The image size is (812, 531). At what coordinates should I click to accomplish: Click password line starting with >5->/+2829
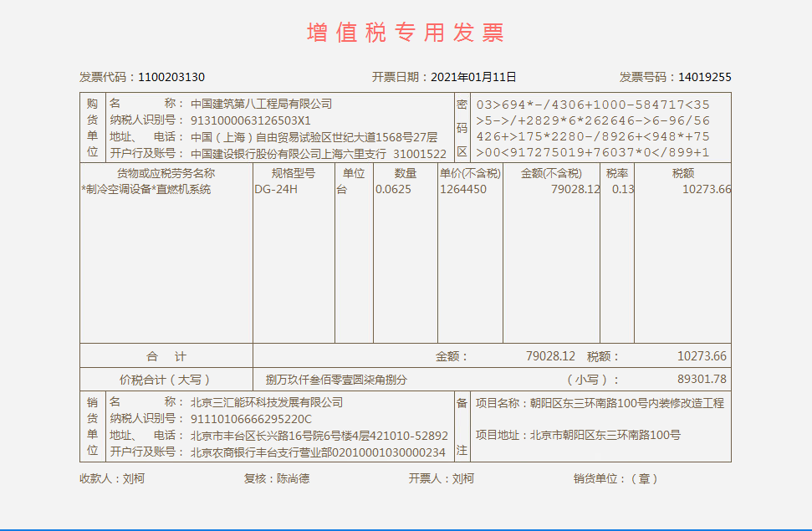coord(593,120)
